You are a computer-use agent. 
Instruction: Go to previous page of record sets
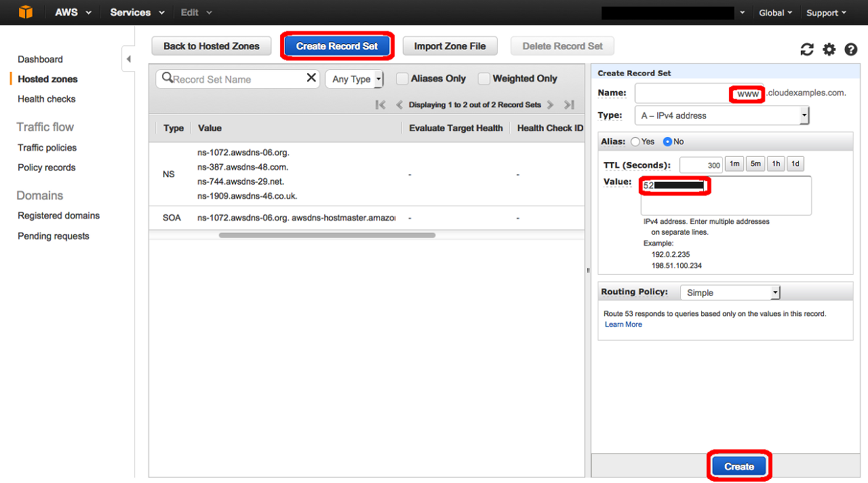(x=399, y=104)
